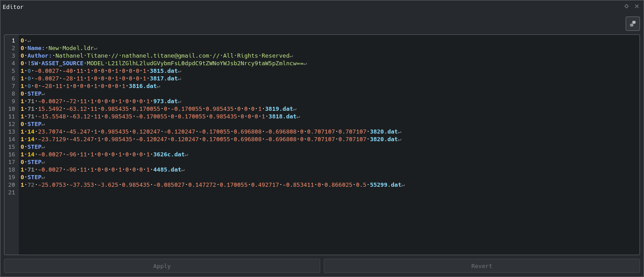Click the Apply button
The width and height of the screenshot is (644, 277).
[162, 266]
